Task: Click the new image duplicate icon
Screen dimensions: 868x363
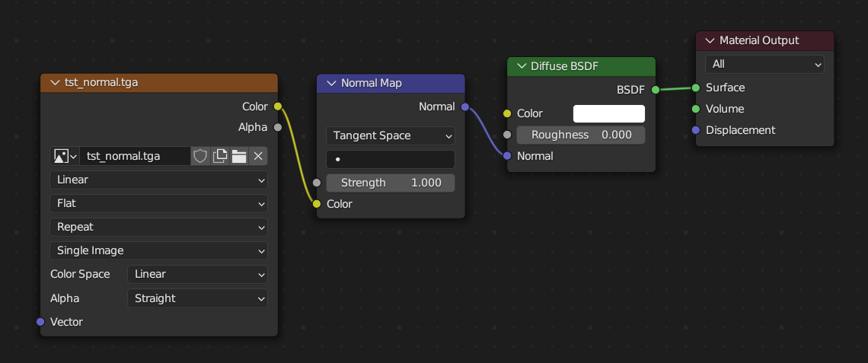Action: (220, 156)
